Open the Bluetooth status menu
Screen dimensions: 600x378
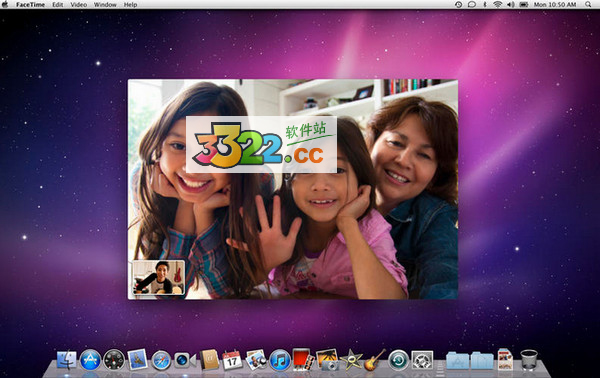484,5
